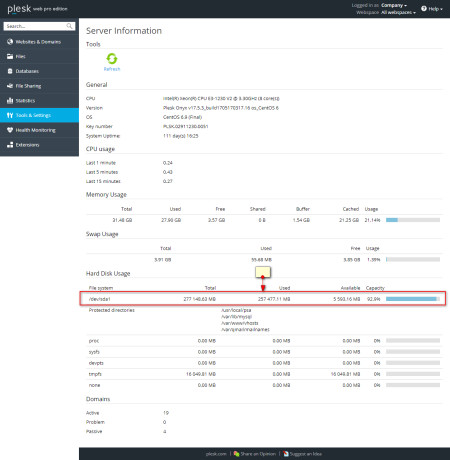Click the search magnifier icon
The width and height of the screenshot is (450, 460).
pos(69,26)
